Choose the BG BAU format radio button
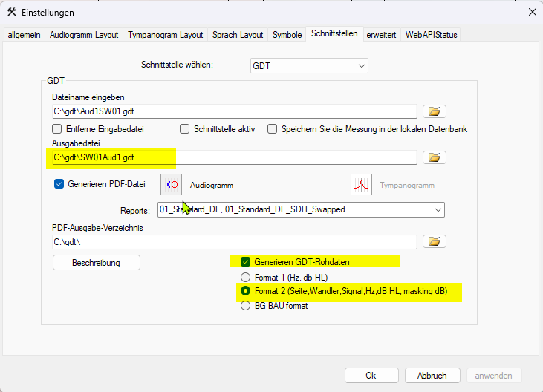This screenshot has height=392, width=543. click(244, 306)
